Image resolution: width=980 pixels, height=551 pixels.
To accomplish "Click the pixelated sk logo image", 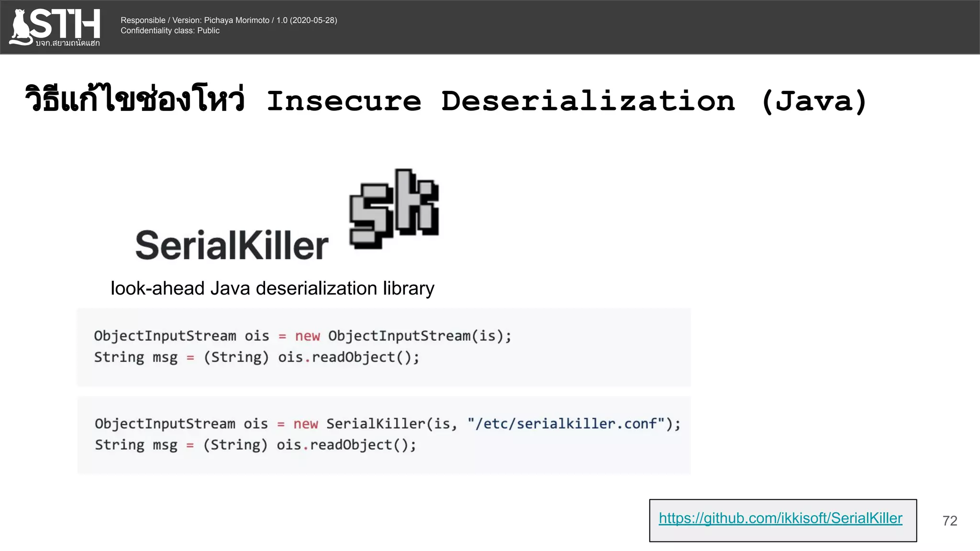I will pos(394,209).
